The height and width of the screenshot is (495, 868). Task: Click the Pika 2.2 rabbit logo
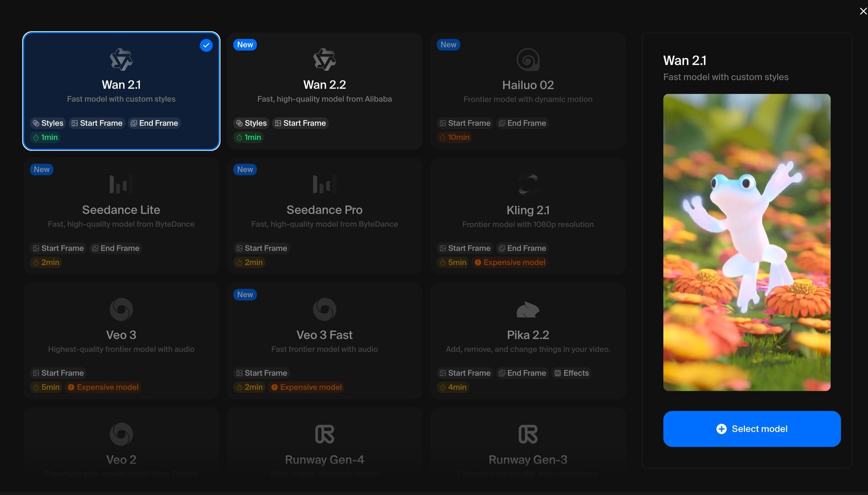pyautogui.click(x=528, y=309)
